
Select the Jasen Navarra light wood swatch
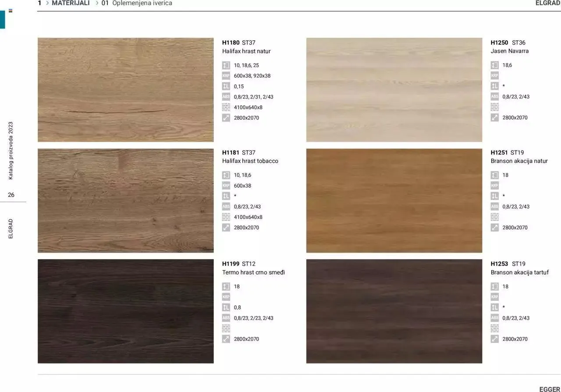[394, 89]
